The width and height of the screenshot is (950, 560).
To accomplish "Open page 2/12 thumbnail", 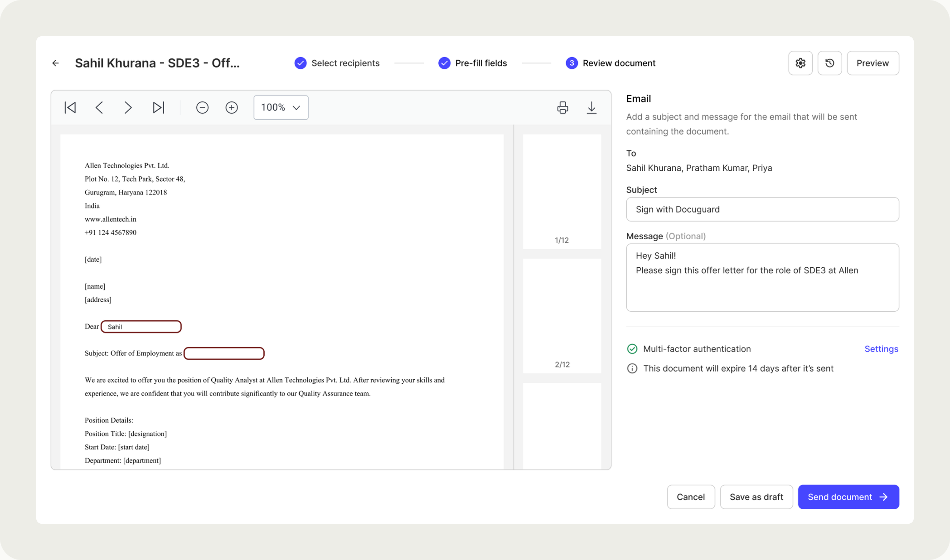I will click(x=562, y=316).
